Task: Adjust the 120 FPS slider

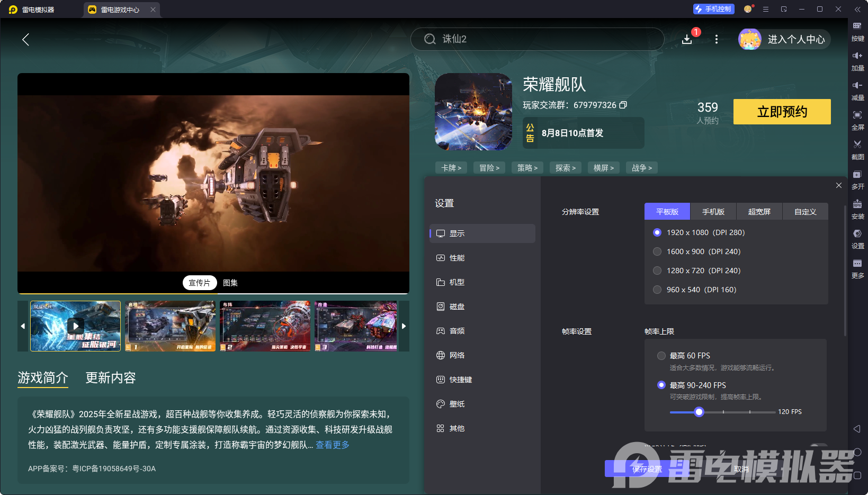Action: [699, 412]
